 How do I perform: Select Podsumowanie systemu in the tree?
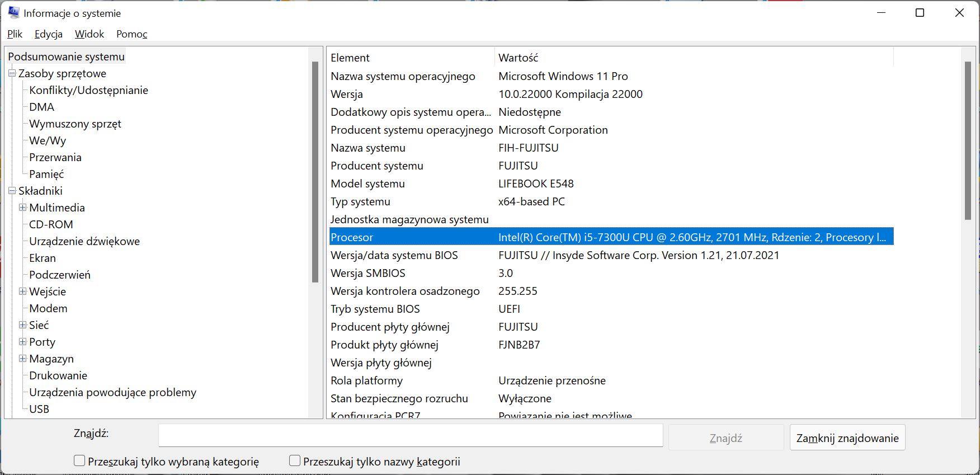pos(67,57)
